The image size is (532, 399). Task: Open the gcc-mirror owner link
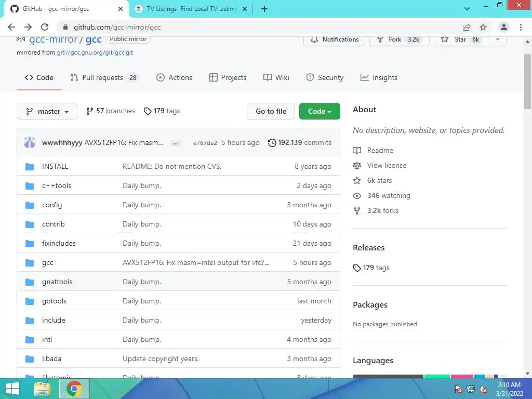(54, 39)
